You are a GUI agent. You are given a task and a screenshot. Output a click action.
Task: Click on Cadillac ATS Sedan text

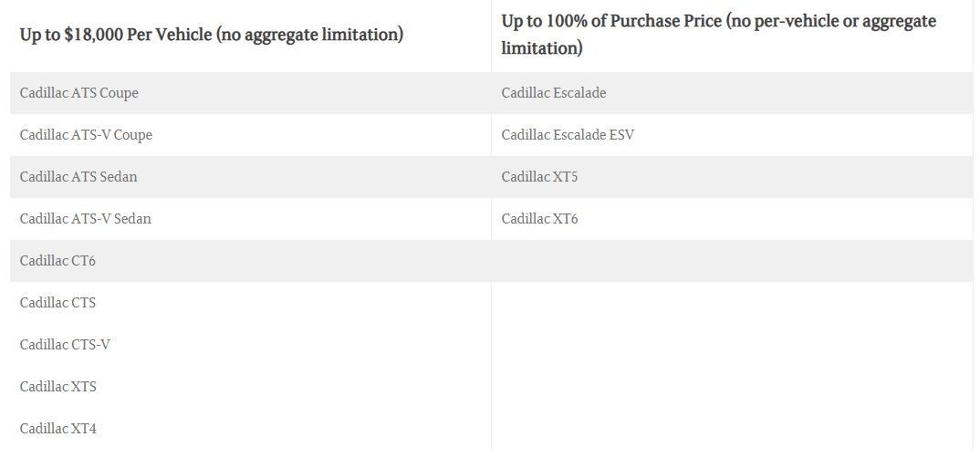(78, 177)
